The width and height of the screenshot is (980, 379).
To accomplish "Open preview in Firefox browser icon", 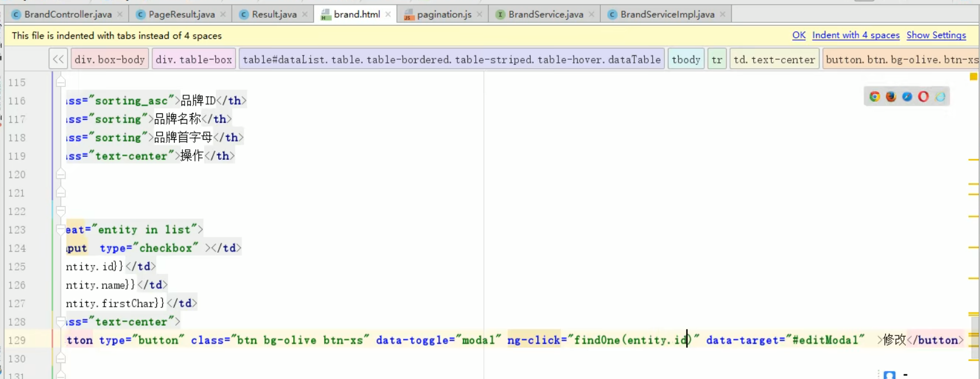I will 891,97.
